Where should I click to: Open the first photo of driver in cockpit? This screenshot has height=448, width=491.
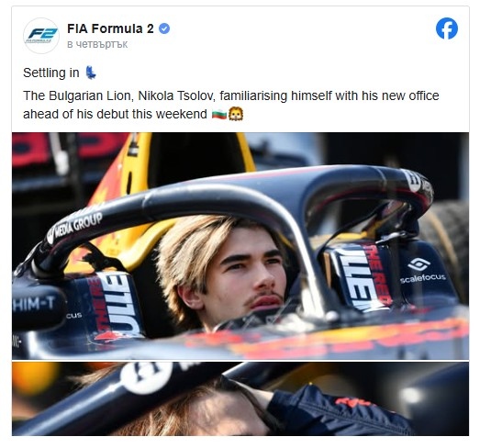(x=240, y=246)
